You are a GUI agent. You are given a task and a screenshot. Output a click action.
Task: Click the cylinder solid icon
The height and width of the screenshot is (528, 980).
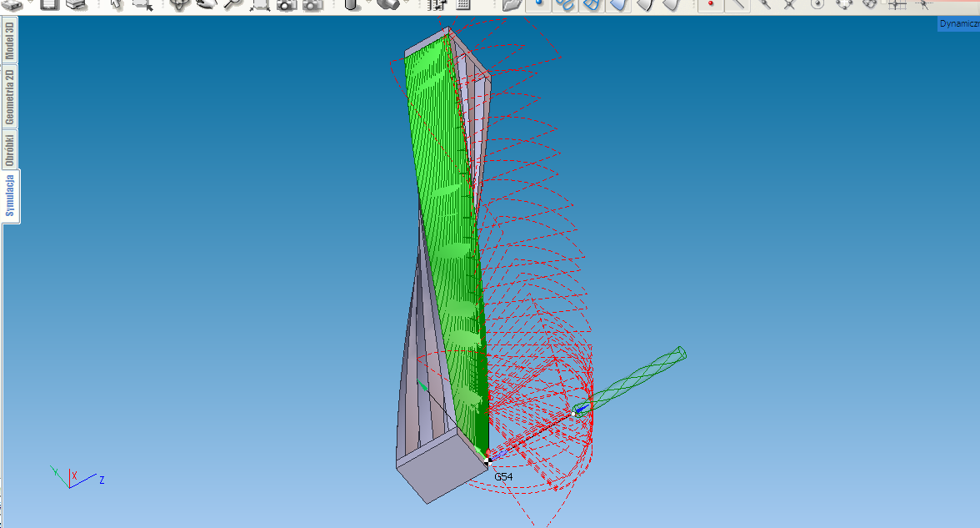(352, 4)
